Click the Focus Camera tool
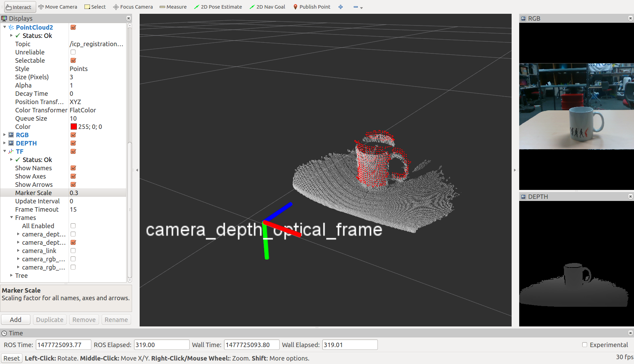Screen dimensions: 634x364 (133, 7)
